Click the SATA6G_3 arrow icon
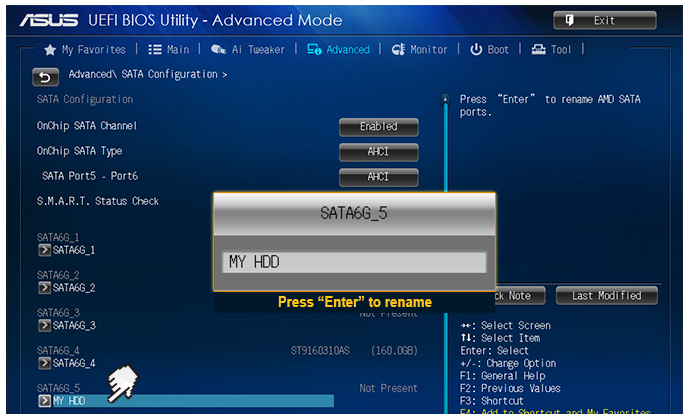This screenshot has height=420, width=689. point(45,325)
